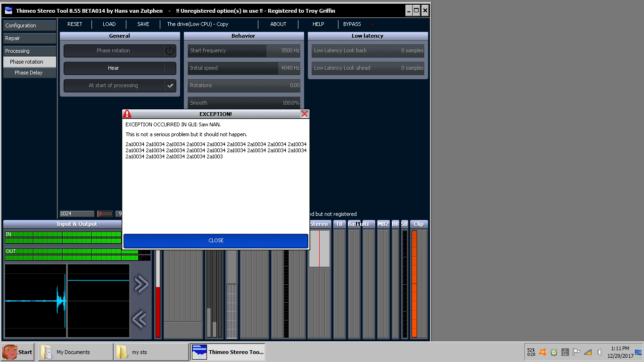Click the speaker volume tray icon

599,352
